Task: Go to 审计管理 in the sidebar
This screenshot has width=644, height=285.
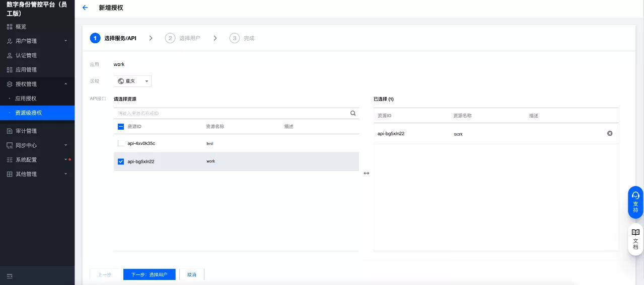Action: pyautogui.click(x=26, y=131)
